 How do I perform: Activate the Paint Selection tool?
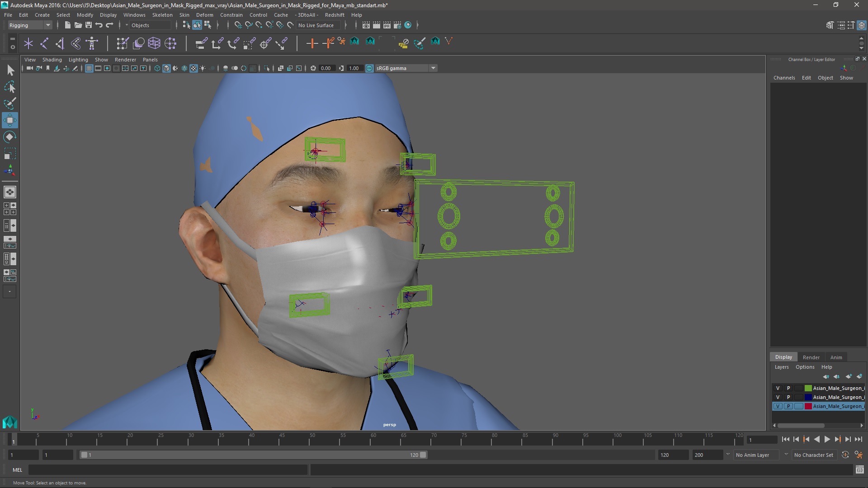point(10,103)
